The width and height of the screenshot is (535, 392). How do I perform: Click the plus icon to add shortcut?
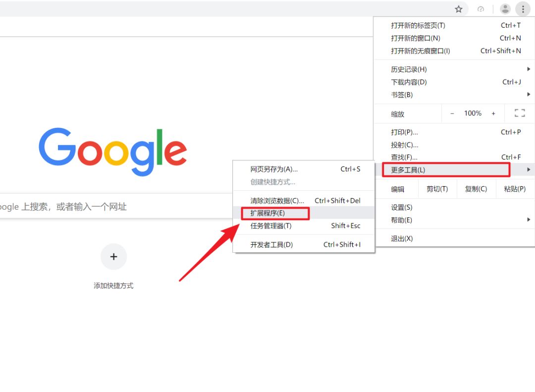(x=113, y=256)
